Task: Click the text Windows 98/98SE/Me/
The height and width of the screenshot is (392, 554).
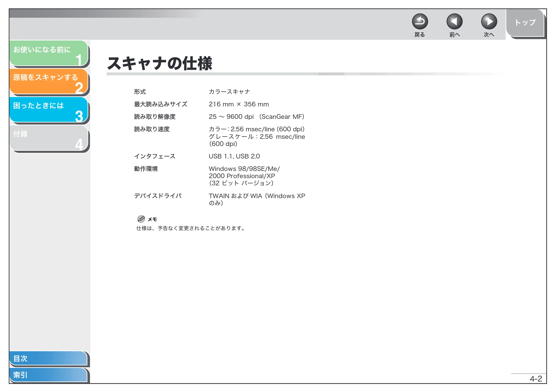Action: 244,169
